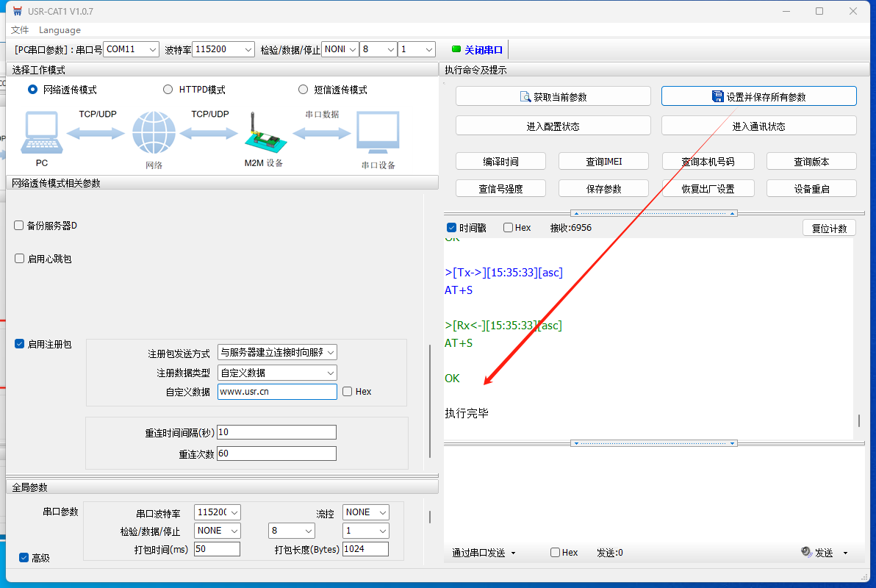Open the 文件 menu

coord(20,30)
